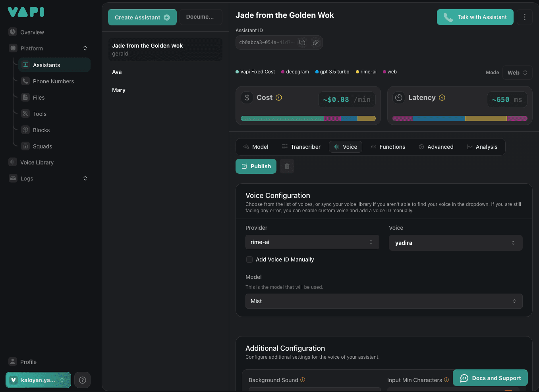The height and width of the screenshot is (392, 539).
Task: Expand the Mist model dropdown
Action: click(383, 301)
